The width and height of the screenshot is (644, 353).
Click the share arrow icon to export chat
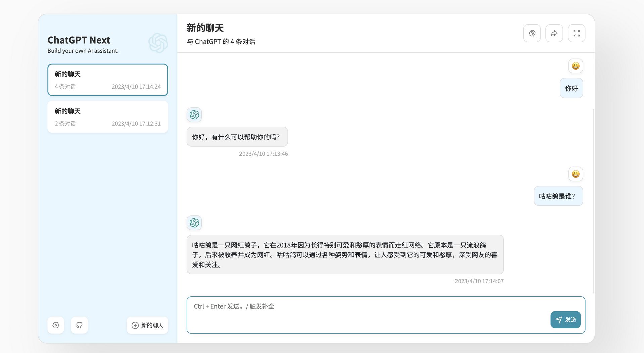tap(554, 33)
